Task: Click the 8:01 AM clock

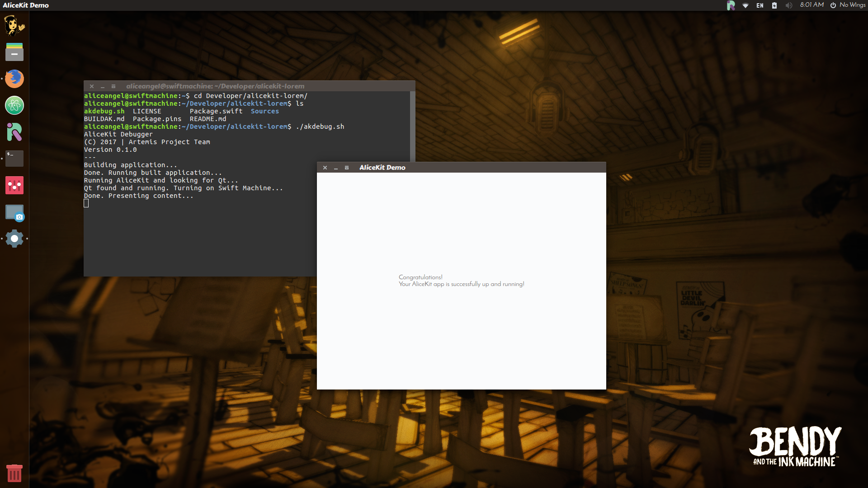Action: click(812, 5)
